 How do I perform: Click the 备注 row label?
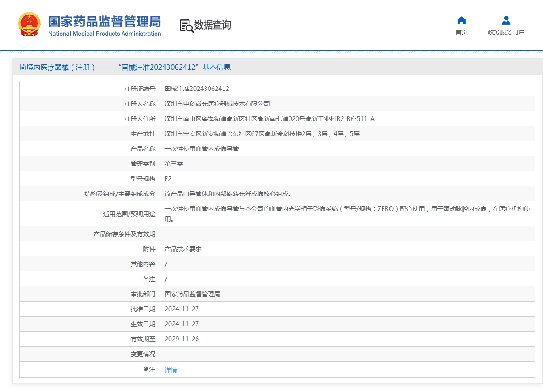[x=149, y=279]
